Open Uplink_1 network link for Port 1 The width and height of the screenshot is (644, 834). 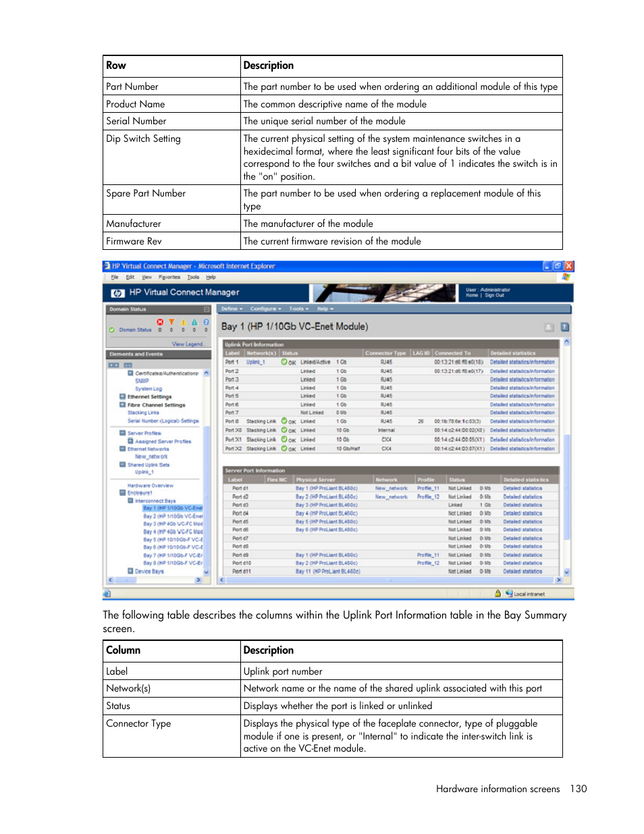pos(255,362)
